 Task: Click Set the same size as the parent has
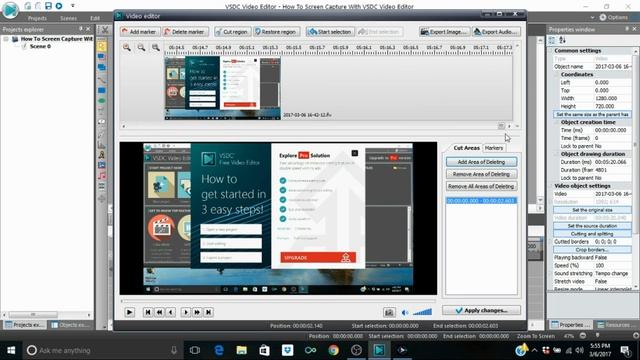(592, 114)
